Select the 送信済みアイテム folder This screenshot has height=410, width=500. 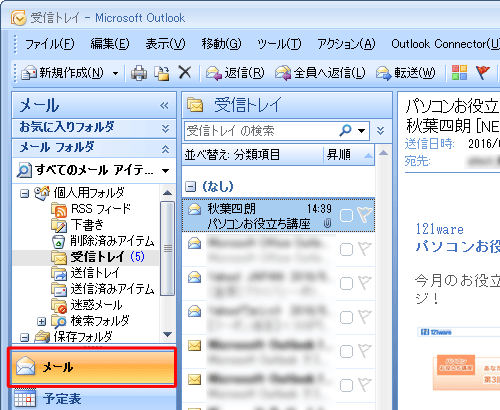[x=112, y=289]
